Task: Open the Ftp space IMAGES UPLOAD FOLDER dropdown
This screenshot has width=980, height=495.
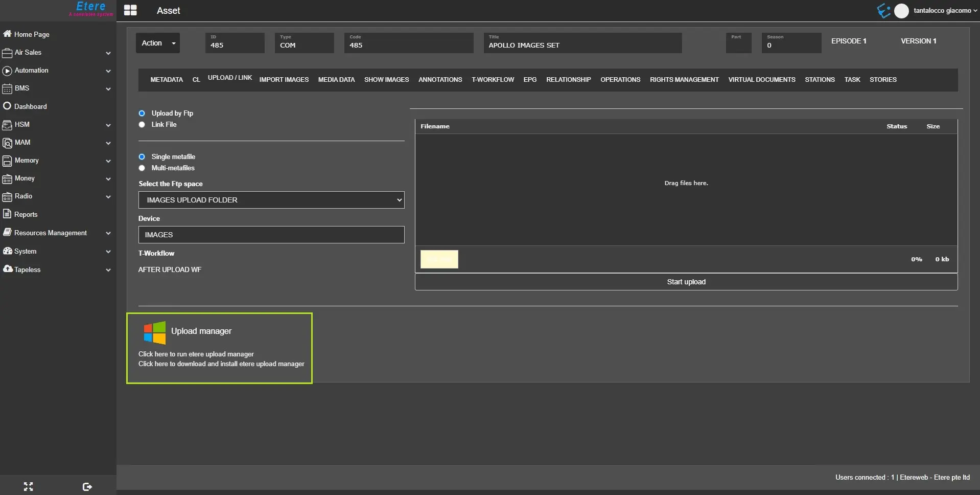Action: pyautogui.click(x=271, y=200)
